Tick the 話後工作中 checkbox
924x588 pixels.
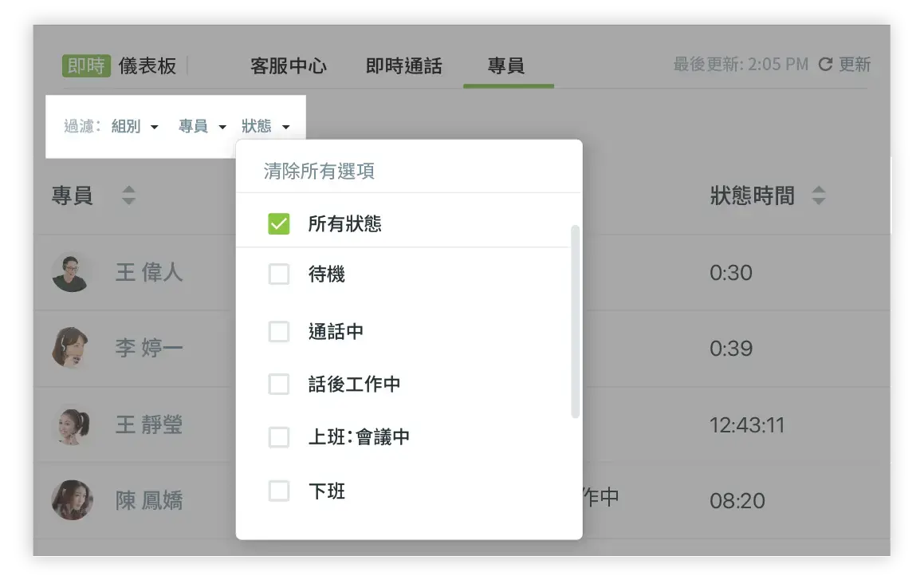279,385
